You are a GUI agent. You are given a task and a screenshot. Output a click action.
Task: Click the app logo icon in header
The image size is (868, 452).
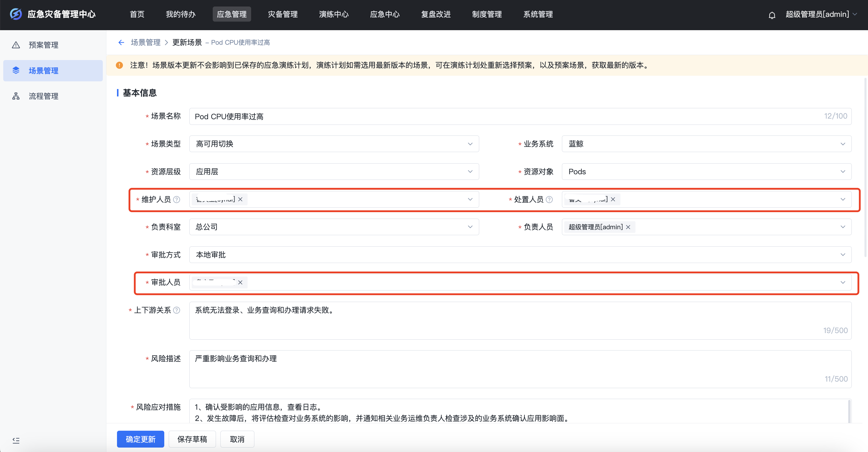coord(16,14)
